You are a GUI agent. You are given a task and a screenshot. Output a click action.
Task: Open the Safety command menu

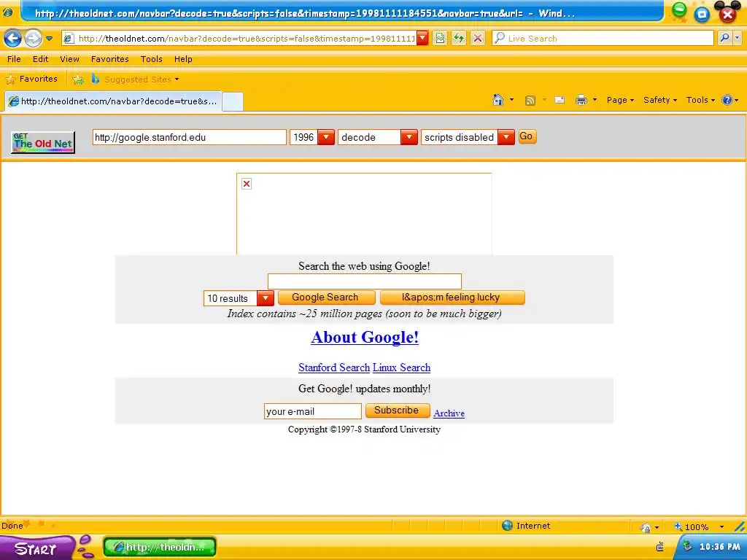point(659,100)
